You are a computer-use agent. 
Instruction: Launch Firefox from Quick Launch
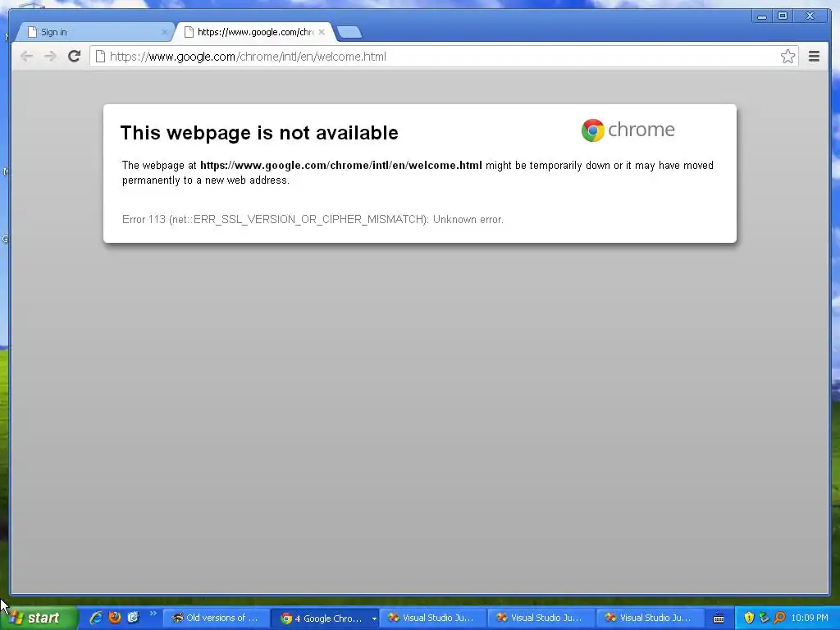pyautogui.click(x=115, y=618)
